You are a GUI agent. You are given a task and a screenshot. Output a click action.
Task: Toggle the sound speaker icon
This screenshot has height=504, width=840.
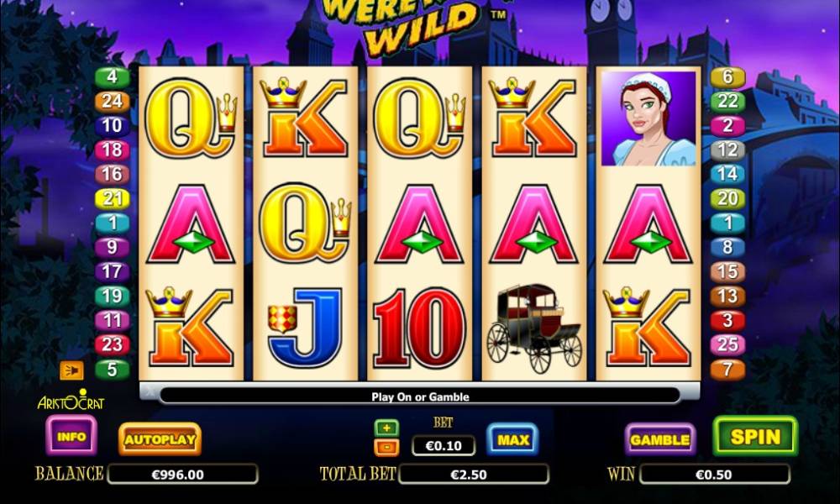71,370
